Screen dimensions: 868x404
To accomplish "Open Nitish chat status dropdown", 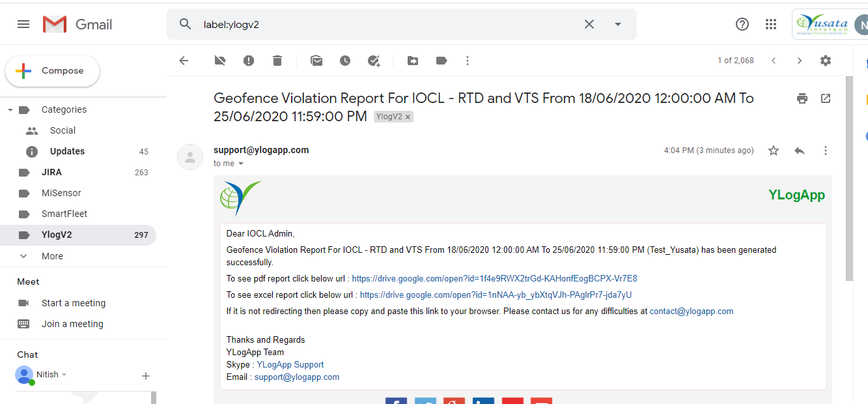I will pos(64,375).
